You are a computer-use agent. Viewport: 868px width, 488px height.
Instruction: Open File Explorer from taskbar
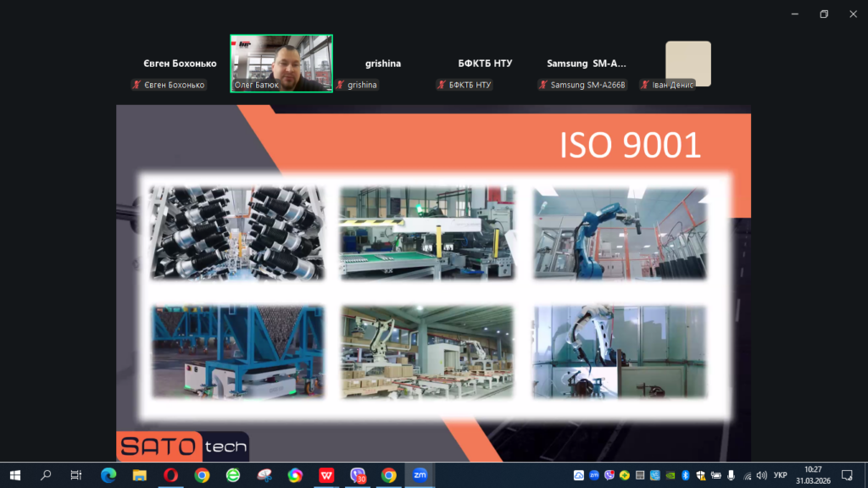(x=139, y=475)
